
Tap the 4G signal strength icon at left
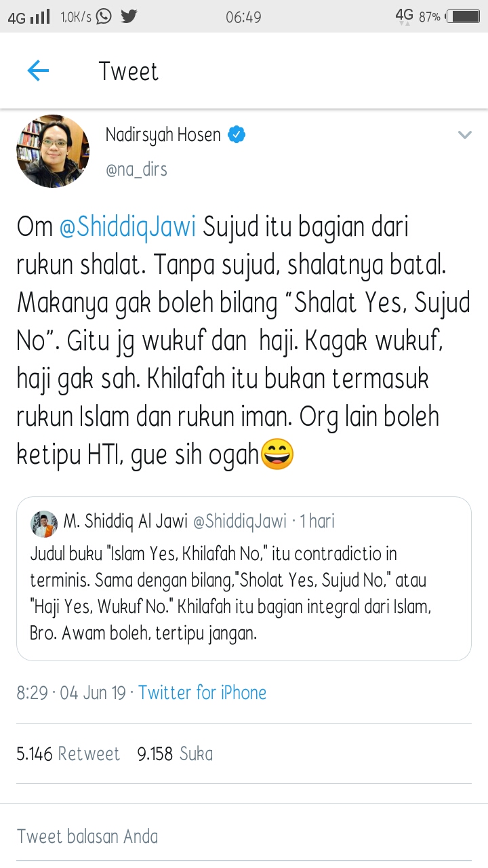[29, 17]
